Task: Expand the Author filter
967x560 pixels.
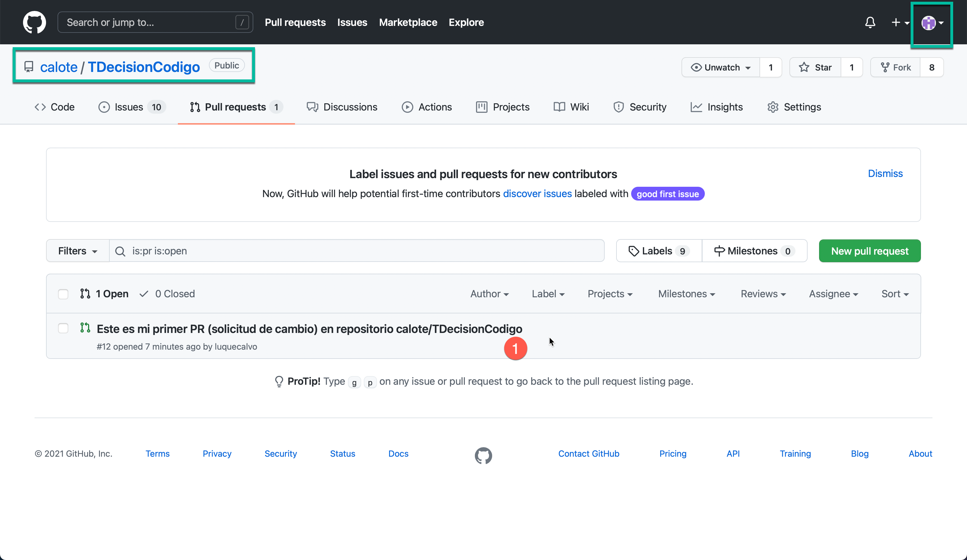Action: click(489, 294)
